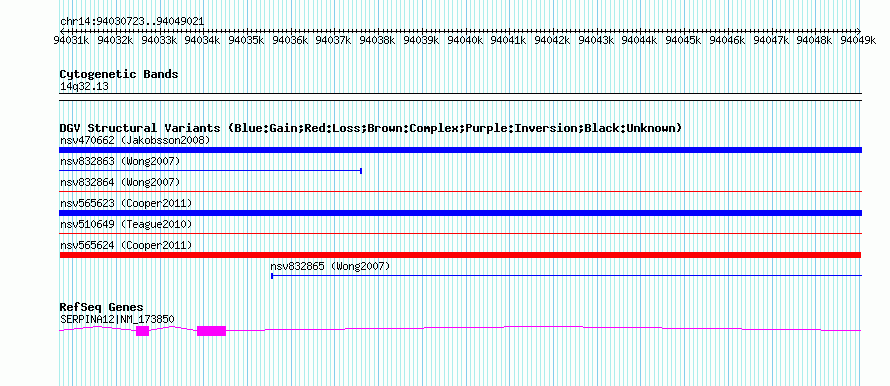
Task: Click the 94032k ruler tick label
Action: [115, 40]
